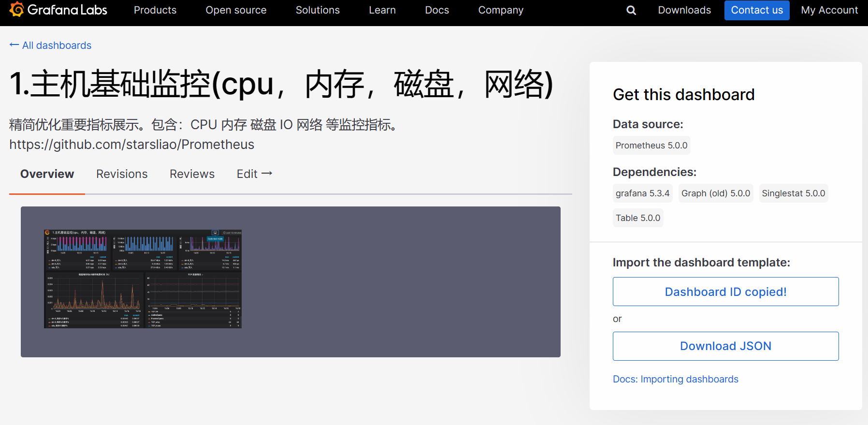Click the Grafana Labs logo

coord(58,10)
